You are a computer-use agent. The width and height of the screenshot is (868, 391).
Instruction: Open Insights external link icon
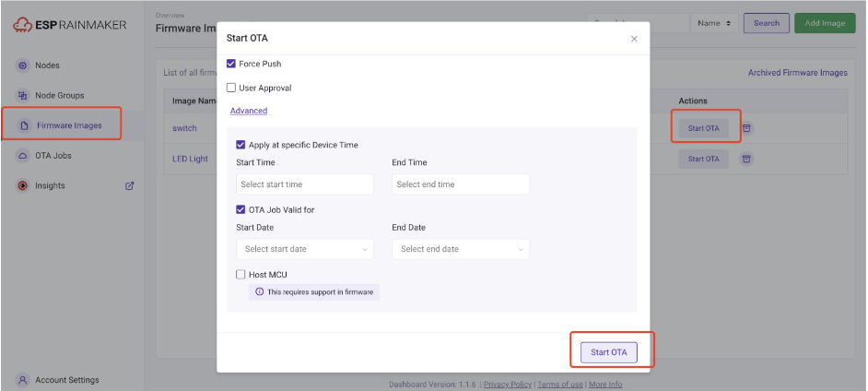[130, 186]
